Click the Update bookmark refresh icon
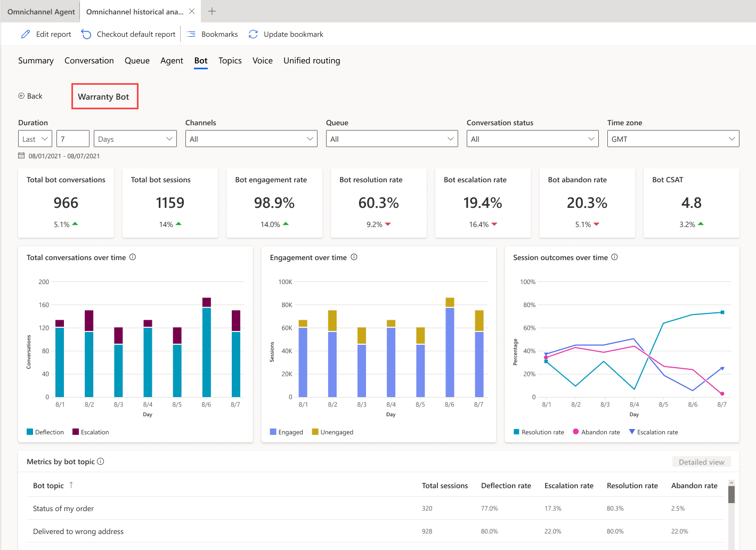The image size is (756, 550). pos(254,34)
